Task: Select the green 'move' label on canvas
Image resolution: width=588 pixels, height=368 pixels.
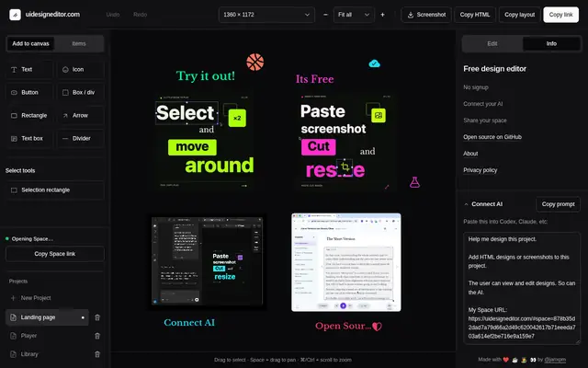Action: coord(192,147)
